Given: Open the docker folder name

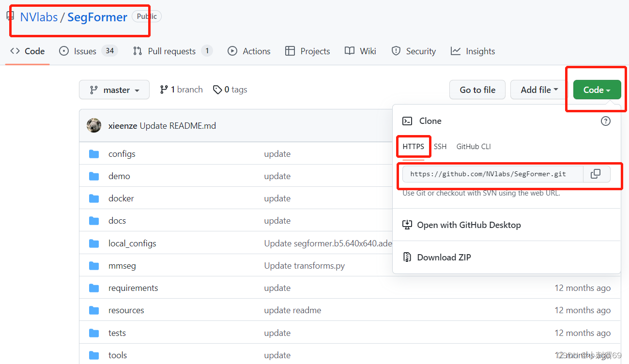Looking at the screenshot, I should (x=121, y=198).
